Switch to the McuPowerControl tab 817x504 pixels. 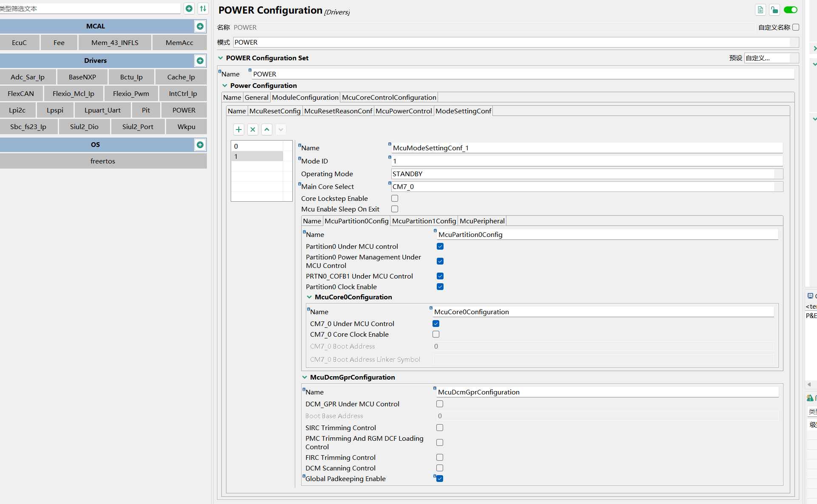403,111
